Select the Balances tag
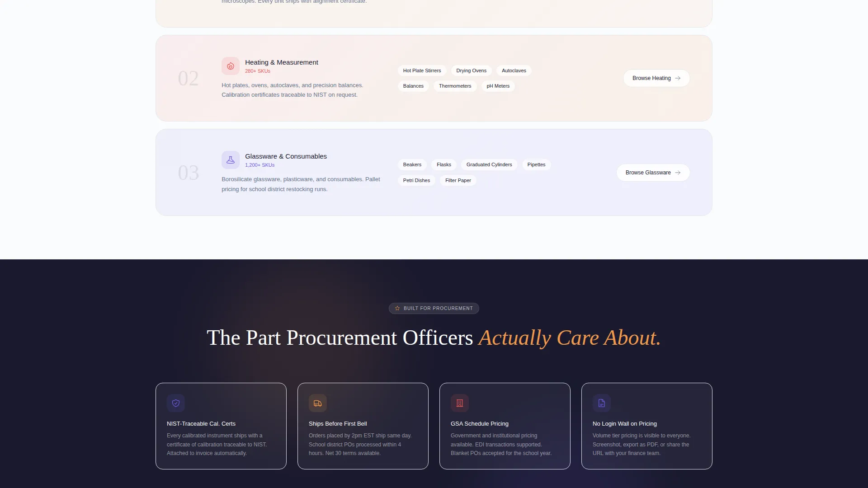The image size is (868, 488). click(413, 86)
